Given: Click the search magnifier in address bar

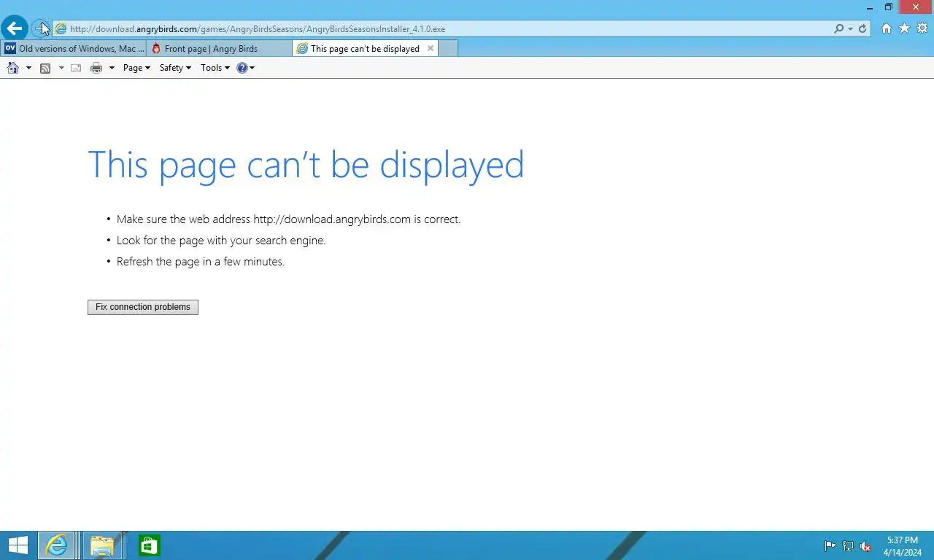Looking at the screenshot, I should tap(838, 29).
